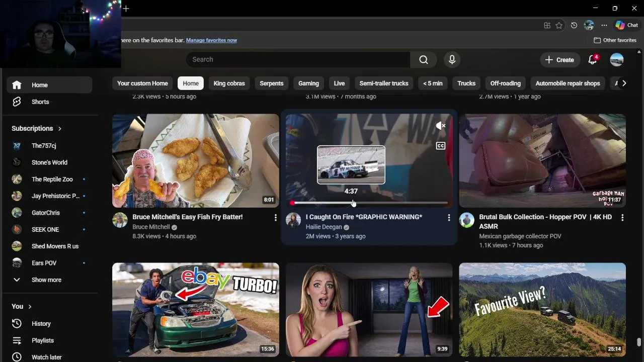This screenshot has width=644, height=362.
Task: Open Copilot Chat in browser toolbar
Action: pos(627,25)
